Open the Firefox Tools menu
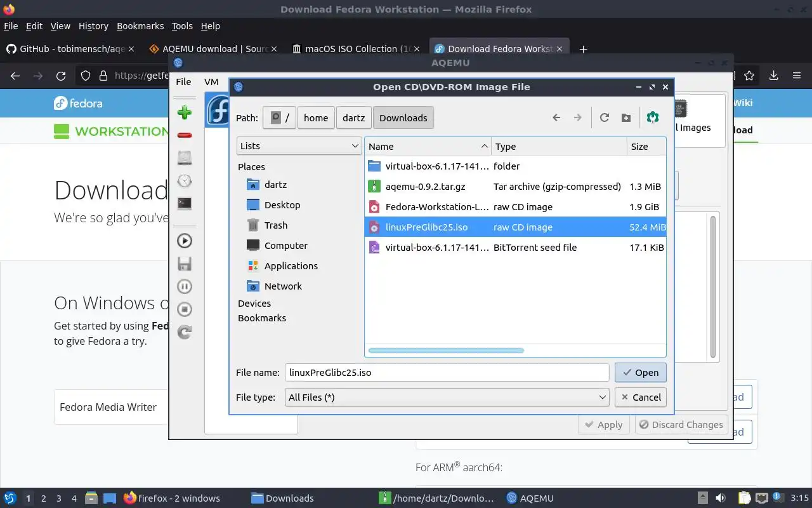Screen dimensions: 812x508 (182, 26)
